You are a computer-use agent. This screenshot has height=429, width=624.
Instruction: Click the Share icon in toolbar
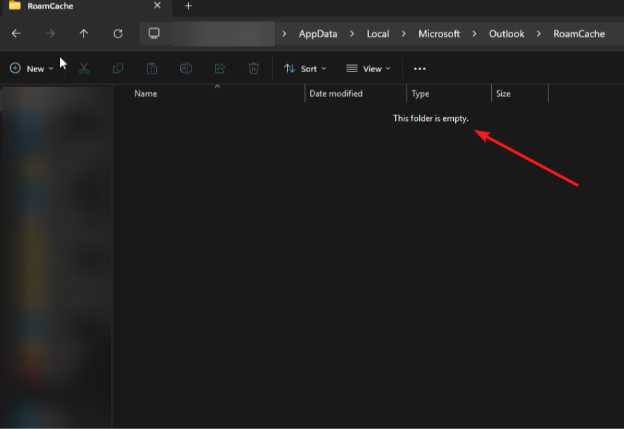(x=220, y=69)
